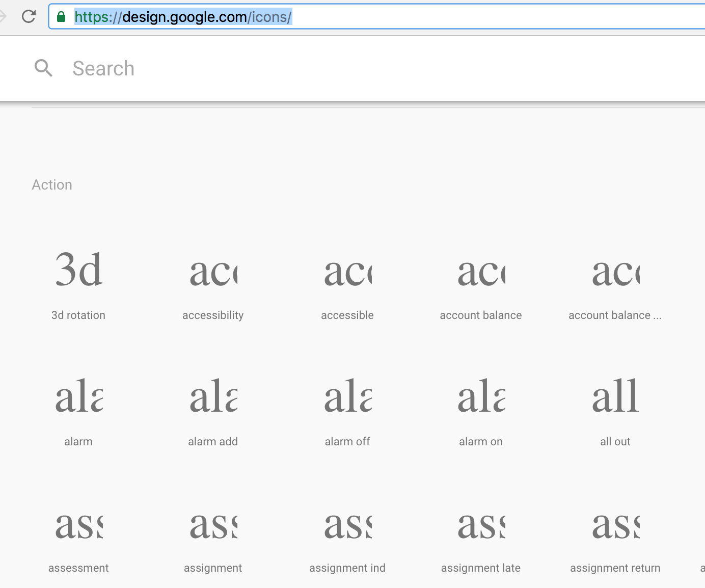Select the assignment return icon
Viewport: 705px width, 588px height.
click(x=615, y=525)
